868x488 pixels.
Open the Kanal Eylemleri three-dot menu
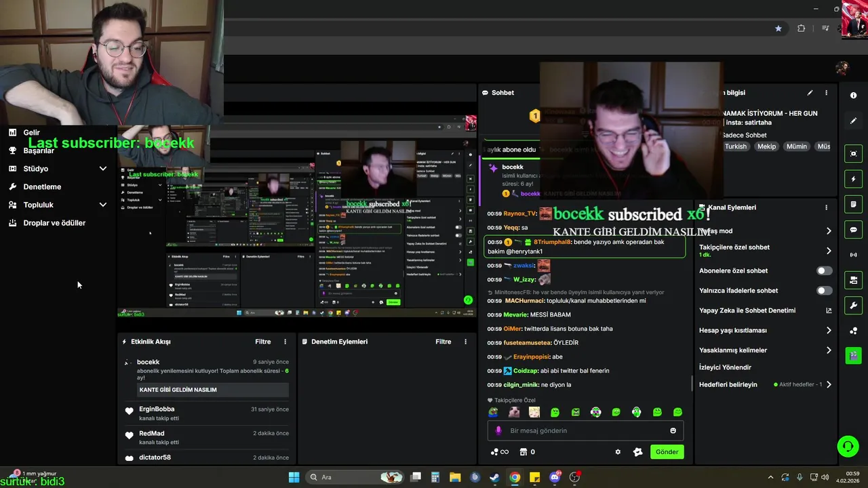pos(826,207)
